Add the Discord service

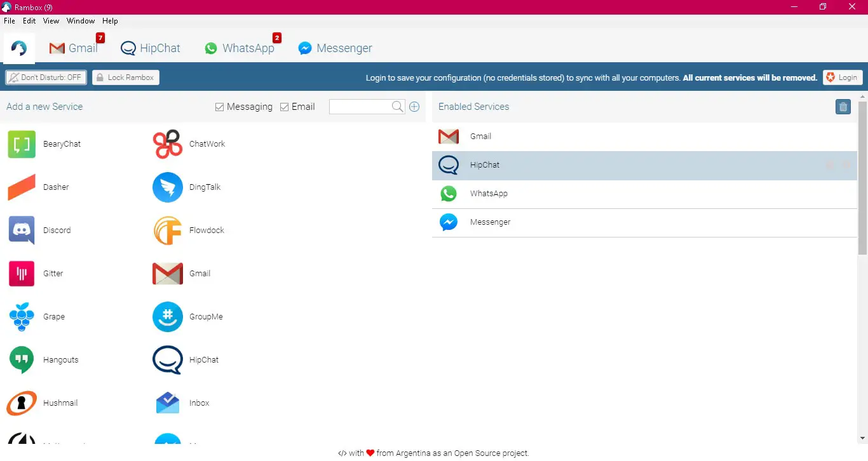pos(22,230)
